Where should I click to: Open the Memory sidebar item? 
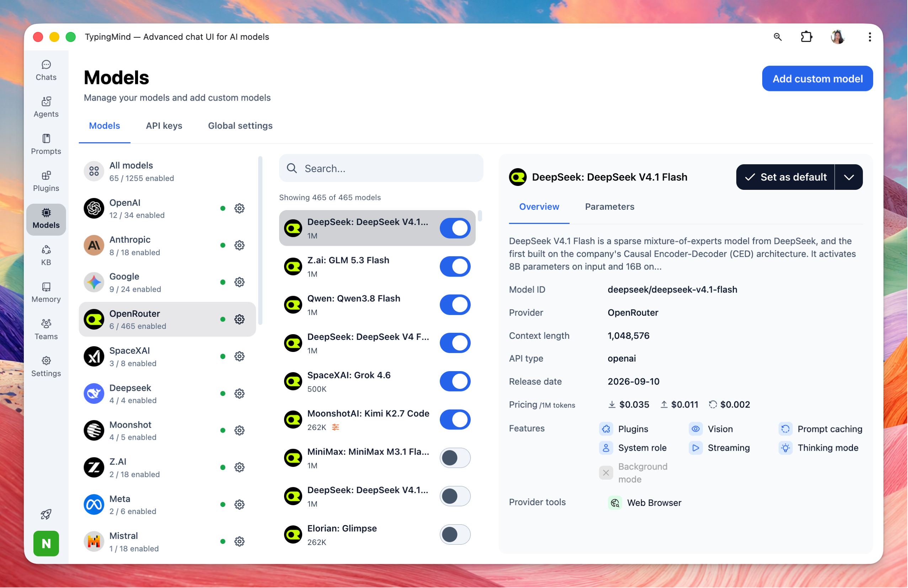(x=46, y=293)
